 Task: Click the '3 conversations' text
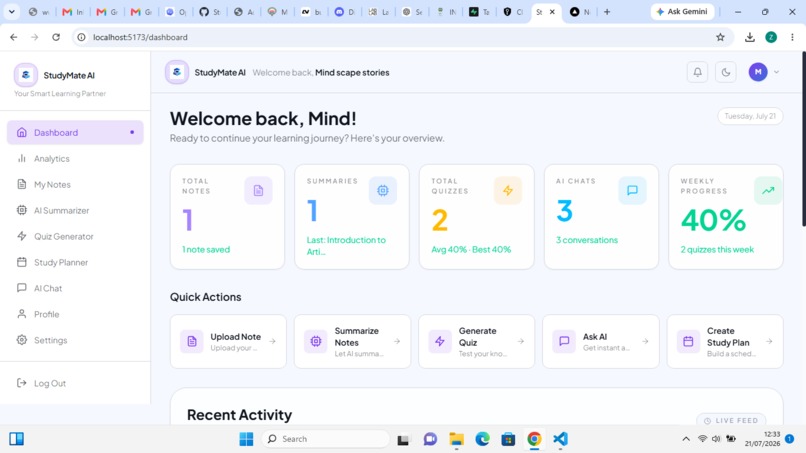tap(587, 240)
